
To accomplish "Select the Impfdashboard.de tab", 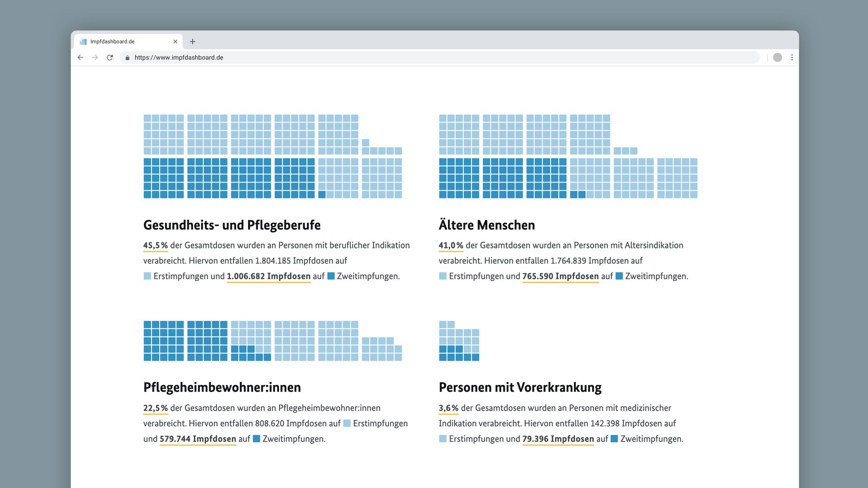I will click(x=128, y=42).
